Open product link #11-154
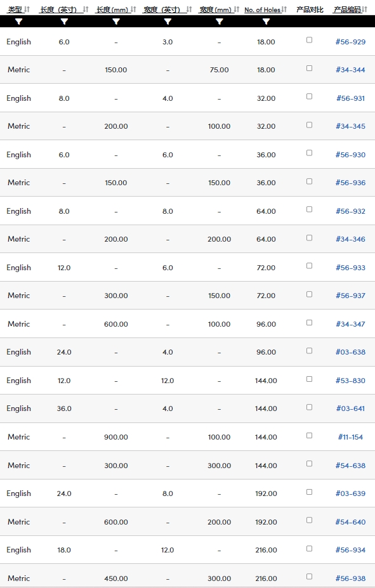 click(x=350, y=437)
